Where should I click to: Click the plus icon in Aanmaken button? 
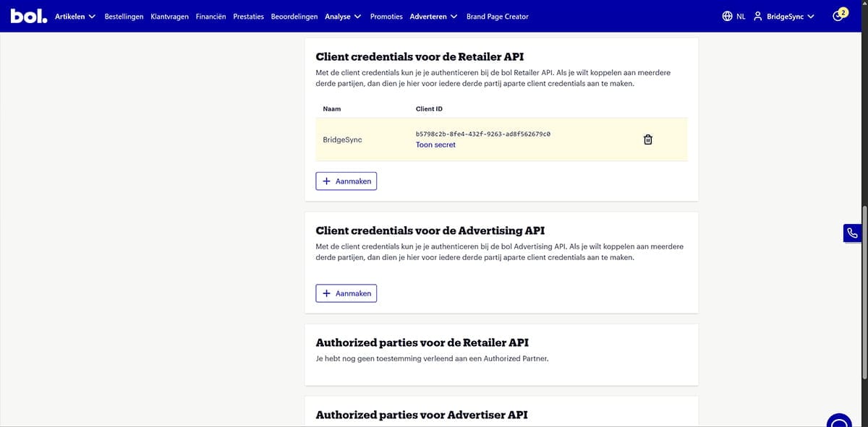pyautogui.click(x=326, y=181)
